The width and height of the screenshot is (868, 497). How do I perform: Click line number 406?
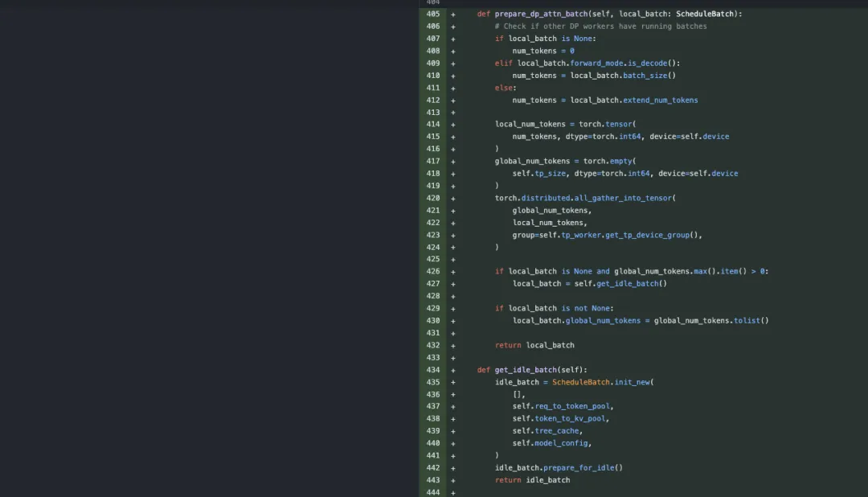click(x=433, y=26)
